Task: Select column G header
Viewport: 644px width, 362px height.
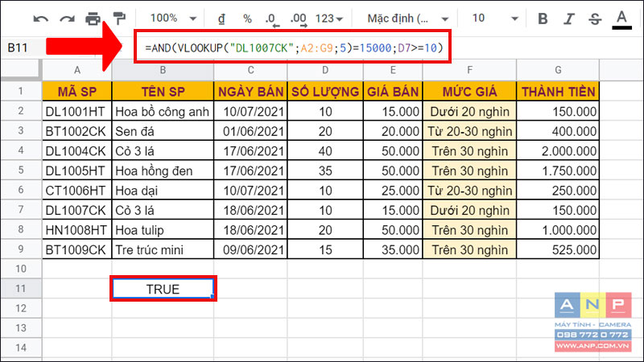Action: pos(558,70)
